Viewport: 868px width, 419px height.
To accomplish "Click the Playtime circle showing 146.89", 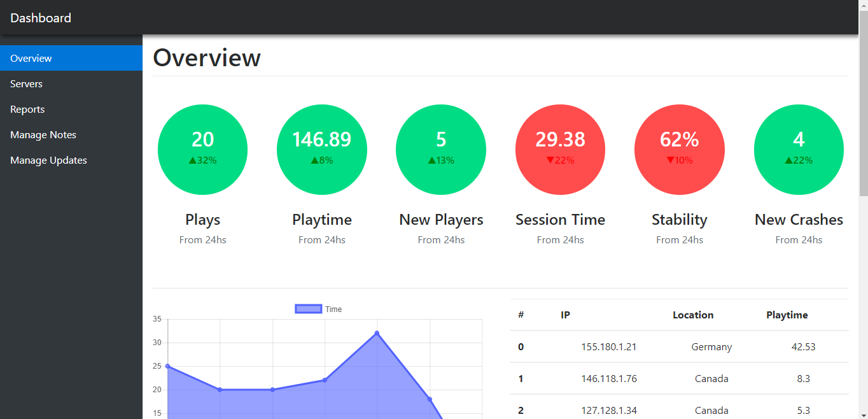I will pos(321,150).
